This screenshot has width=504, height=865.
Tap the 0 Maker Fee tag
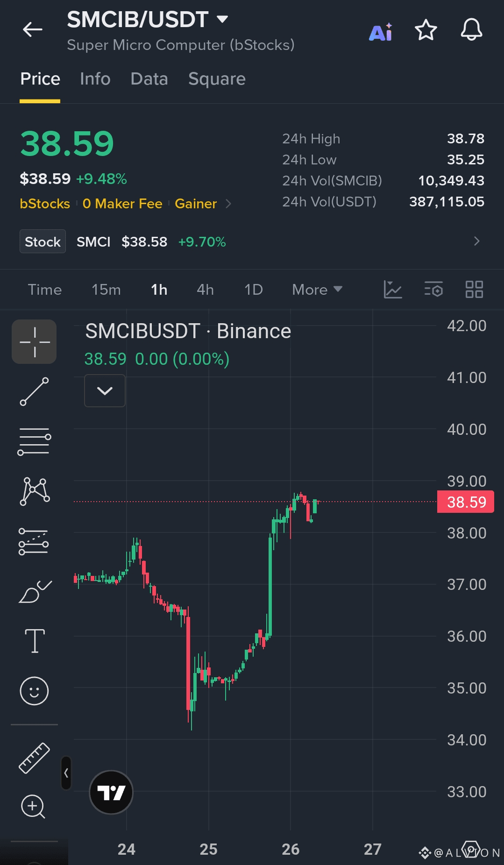[122, 204]
